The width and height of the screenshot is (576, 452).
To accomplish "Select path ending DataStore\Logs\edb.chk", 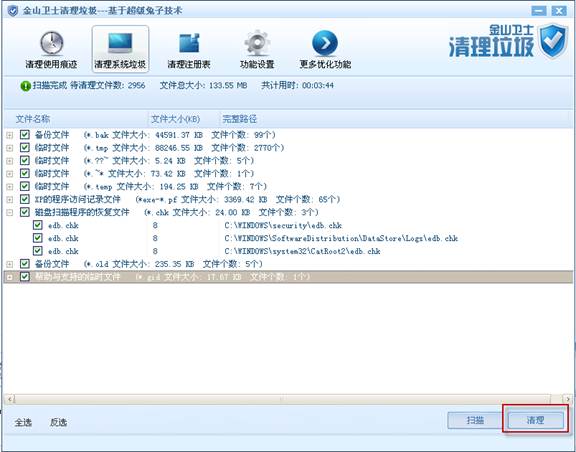I will coord(341,238).
